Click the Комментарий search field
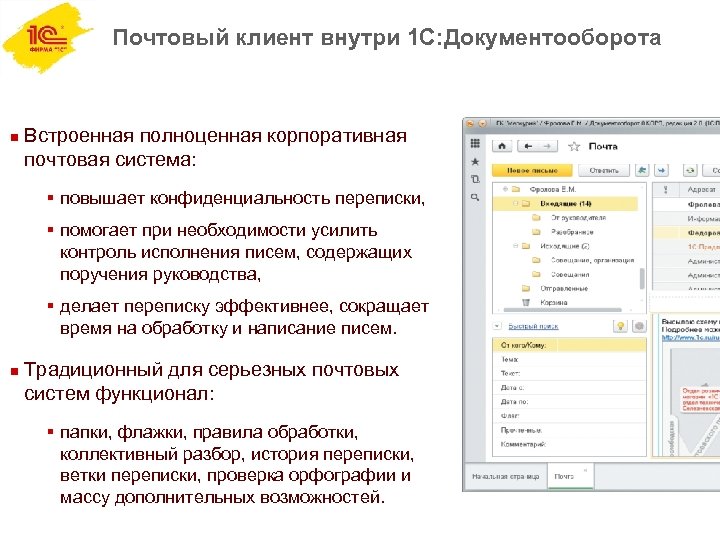 (x=569, y=444)
